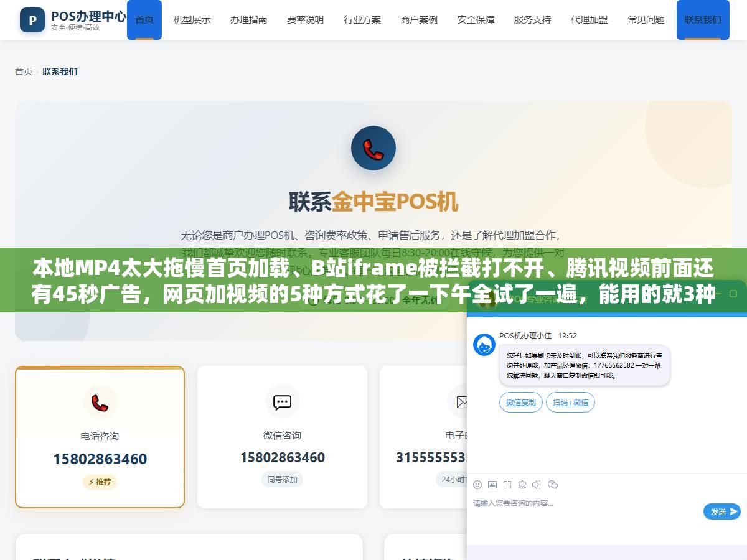The image size is (747, 560).
Task: Go to 机型展示 in the navigation bar
Action: point(192,20)
